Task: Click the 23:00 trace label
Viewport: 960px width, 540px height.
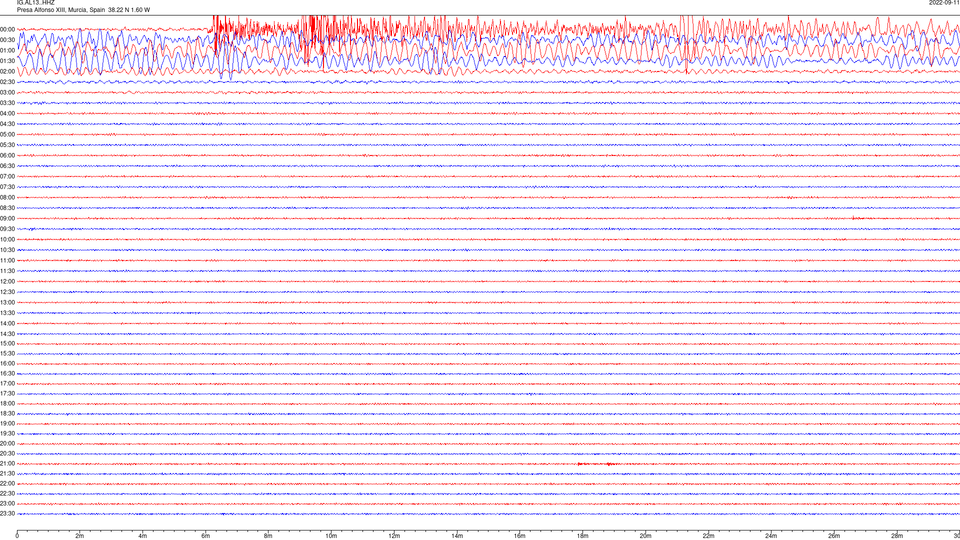Action: (x=7, y=504)
